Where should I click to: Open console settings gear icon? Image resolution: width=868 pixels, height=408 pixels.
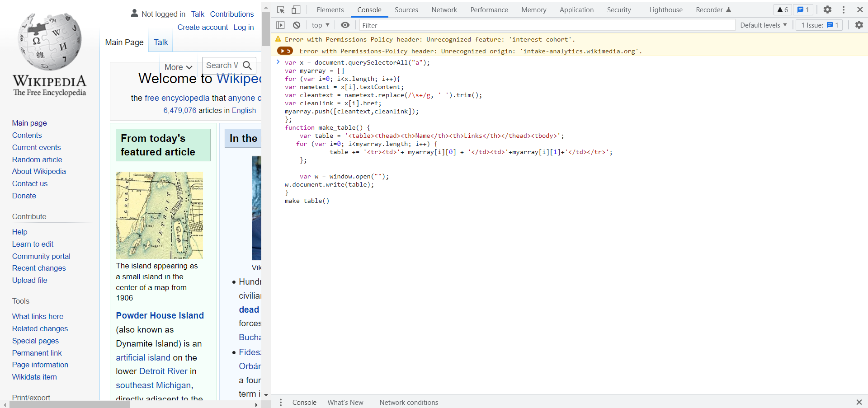[x=859, y=25]
